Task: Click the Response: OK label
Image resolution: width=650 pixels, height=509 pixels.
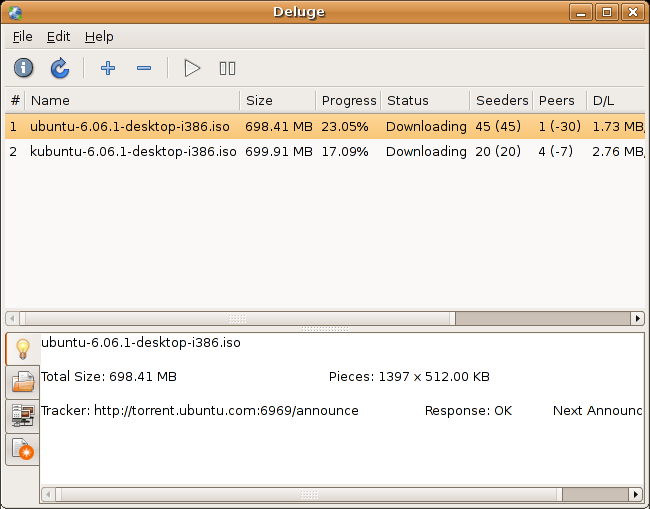Action: click(x=468, y=411)
